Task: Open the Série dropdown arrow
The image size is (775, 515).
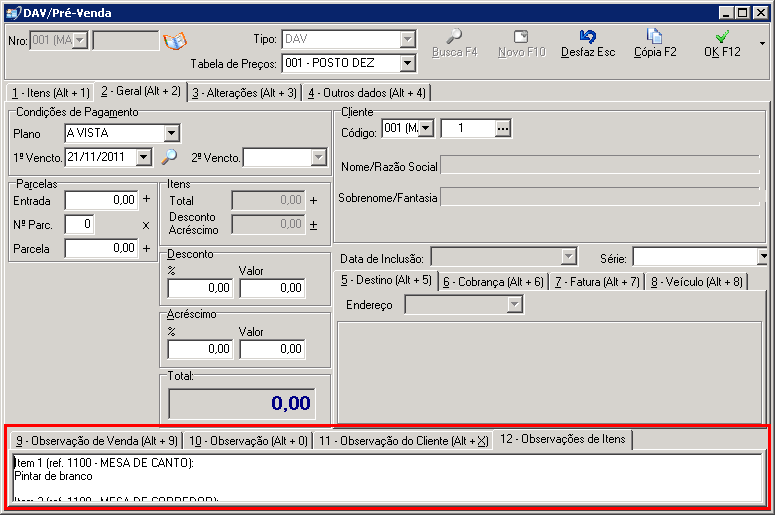Action: pos(763,257)
